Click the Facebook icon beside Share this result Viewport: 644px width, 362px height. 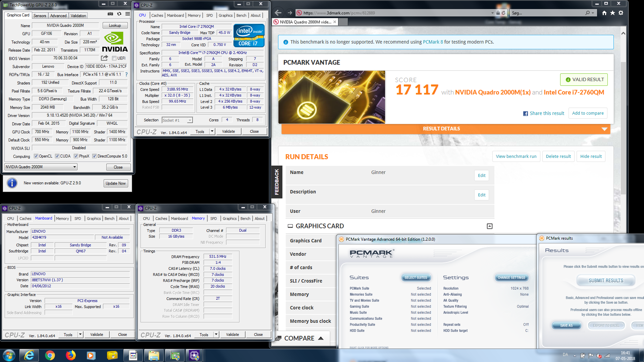526,114
